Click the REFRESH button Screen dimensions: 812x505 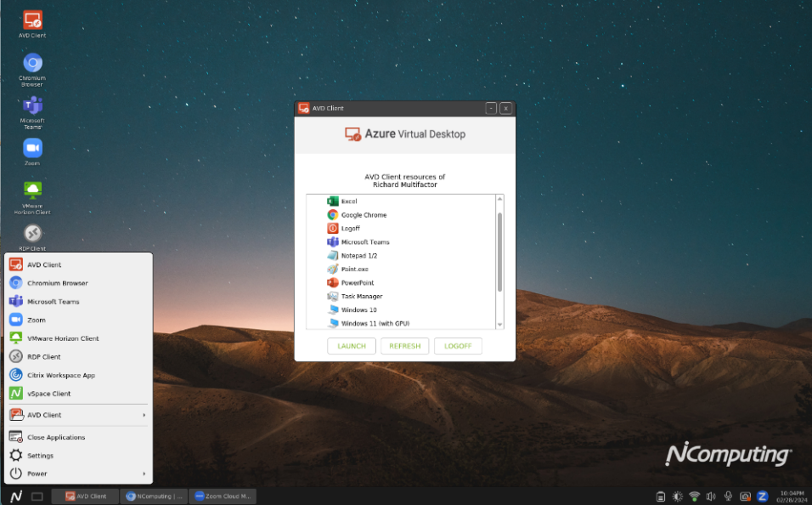coord(405,346)
